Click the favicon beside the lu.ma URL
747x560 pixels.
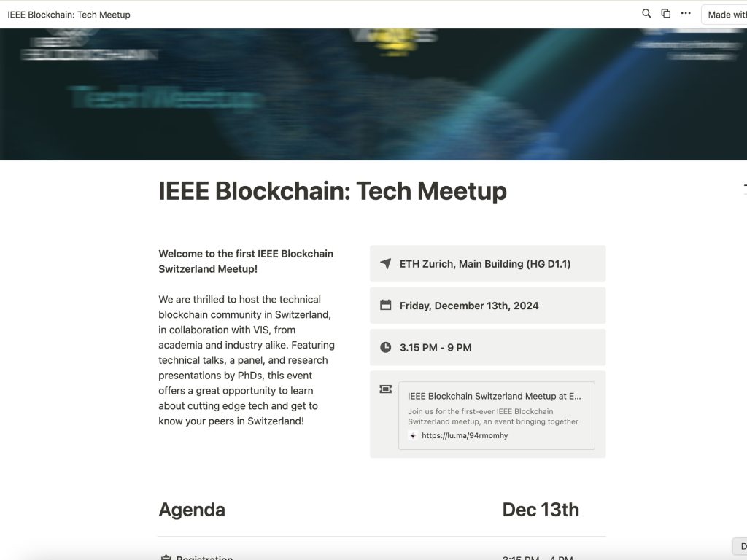coord(412,435)
